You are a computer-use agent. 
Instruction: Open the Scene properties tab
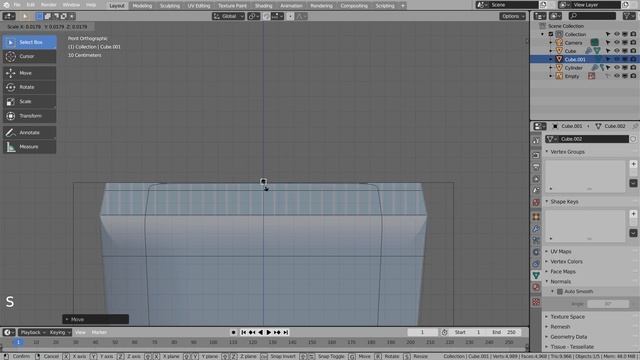[536, 191]
